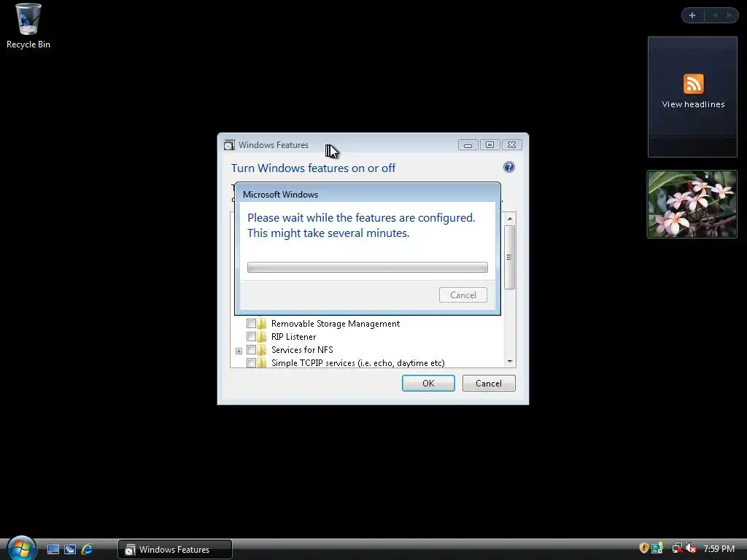Check the RIP Listener checkbox
Viewport: 747px width, 560px height.
tap(251, 337)
